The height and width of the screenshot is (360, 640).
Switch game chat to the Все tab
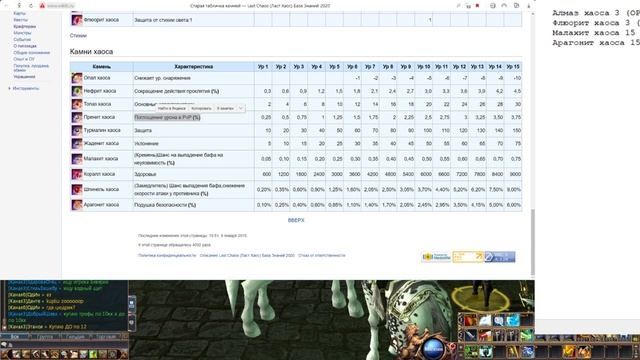(15, 337)
